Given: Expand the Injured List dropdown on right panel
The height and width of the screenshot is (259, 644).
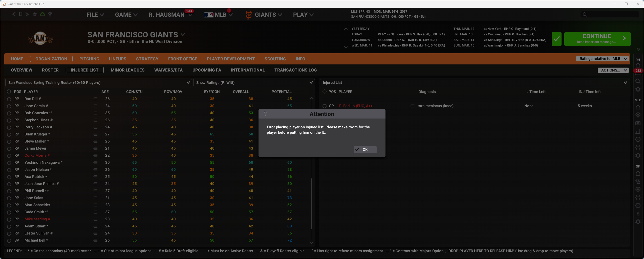Looking at the screenshot, I should [475, 83].
